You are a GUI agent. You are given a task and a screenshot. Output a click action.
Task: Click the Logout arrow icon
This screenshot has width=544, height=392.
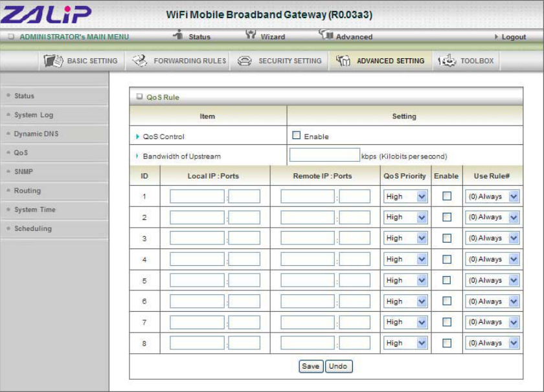[497, 36]
